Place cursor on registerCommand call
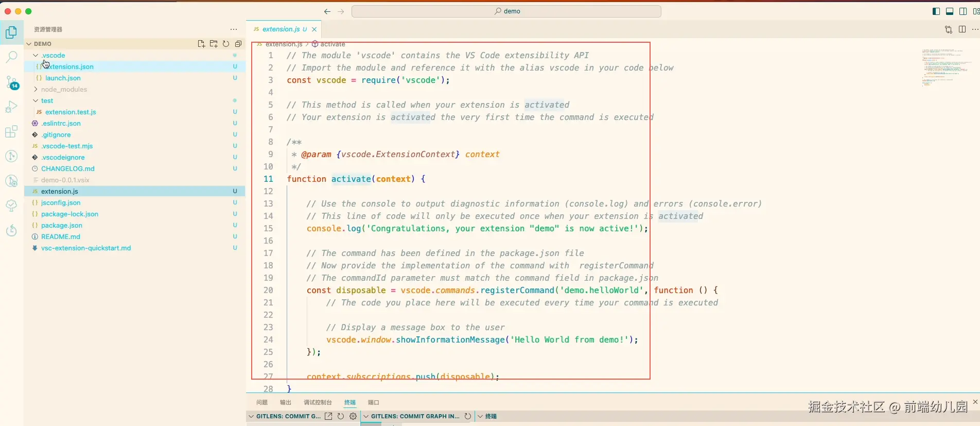 click(518, 290)
